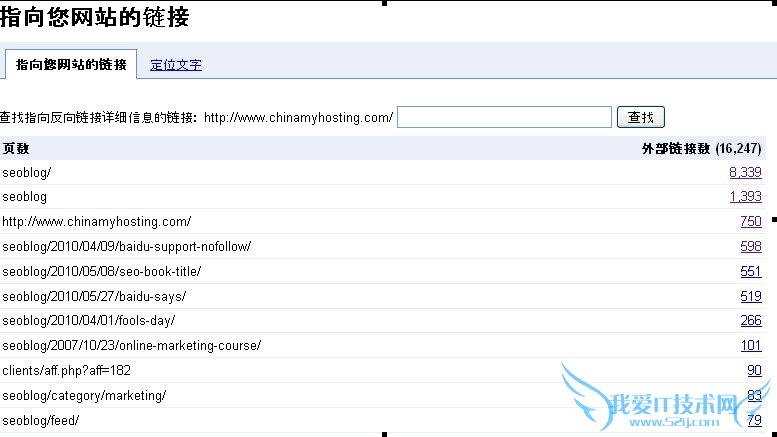Open the 750 links count
The width and height of the screenshot is (777, 437).
tap(751, 221)
